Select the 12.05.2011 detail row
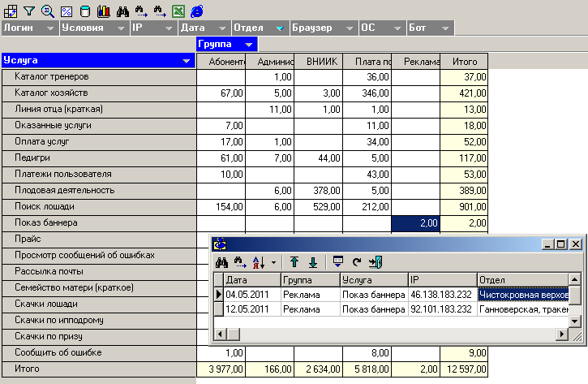 (247, 308)
